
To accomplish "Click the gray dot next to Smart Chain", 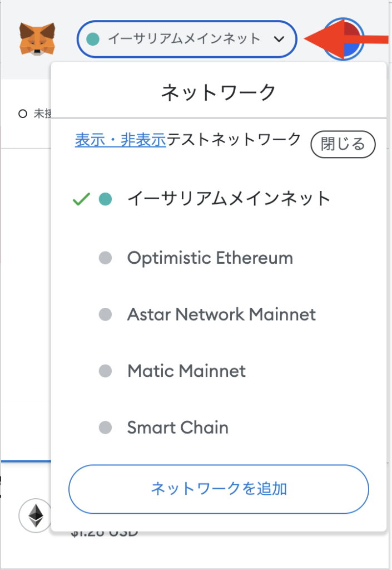I will click(x=106, y=427).
